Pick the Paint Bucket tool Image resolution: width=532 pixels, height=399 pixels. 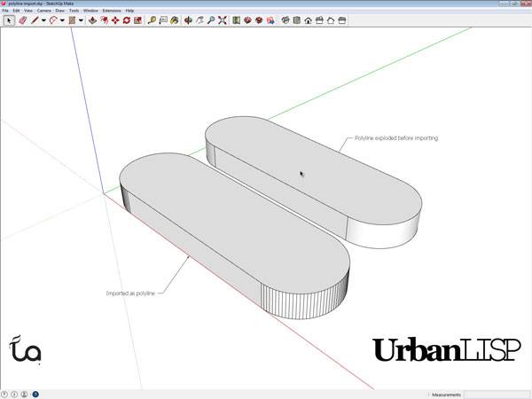(175, 20)
